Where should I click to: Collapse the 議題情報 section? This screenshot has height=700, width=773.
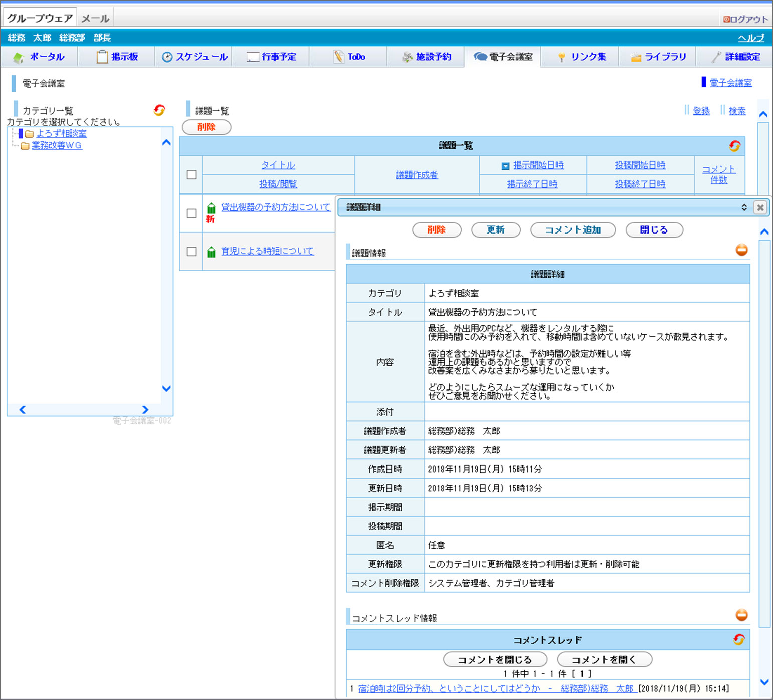(741, 250)
